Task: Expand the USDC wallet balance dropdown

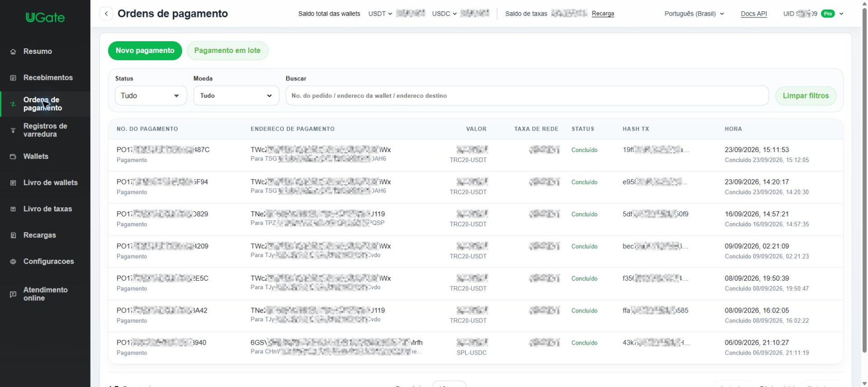Action: (x=444, y=14)
